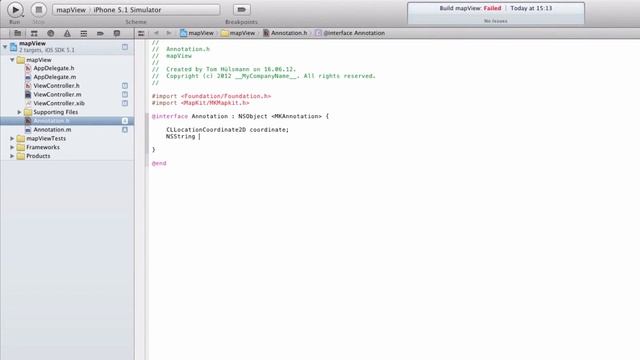Screen dimensions: 640x360
Task: Expand the Products group
Action: (12, 156)
